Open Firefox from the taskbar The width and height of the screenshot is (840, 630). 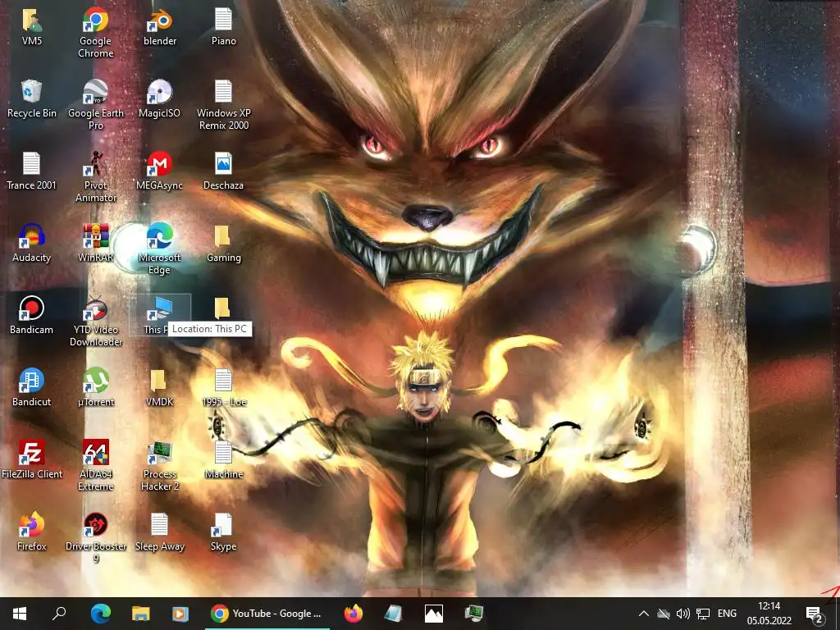pyautogui.click(x=353, y=614)
